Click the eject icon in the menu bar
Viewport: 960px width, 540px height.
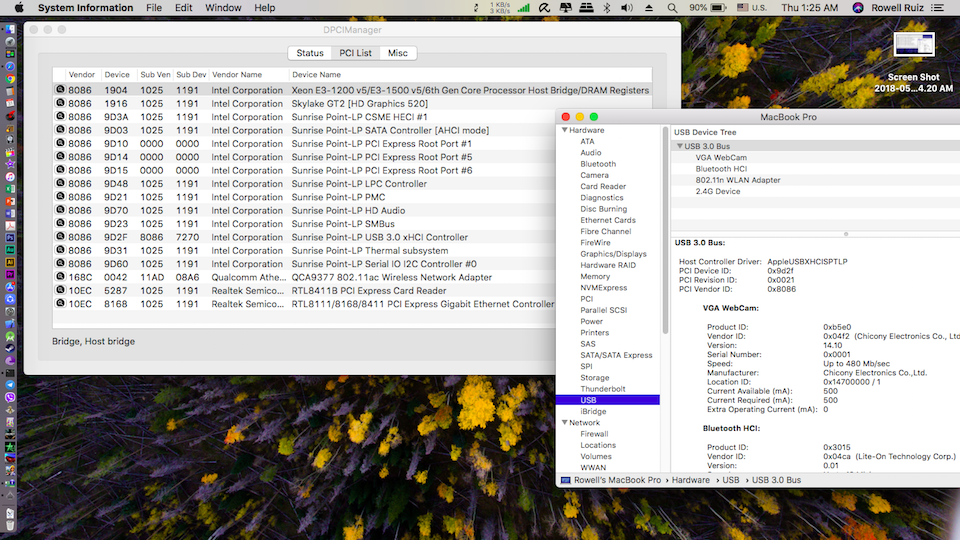[x=649, y=8]
